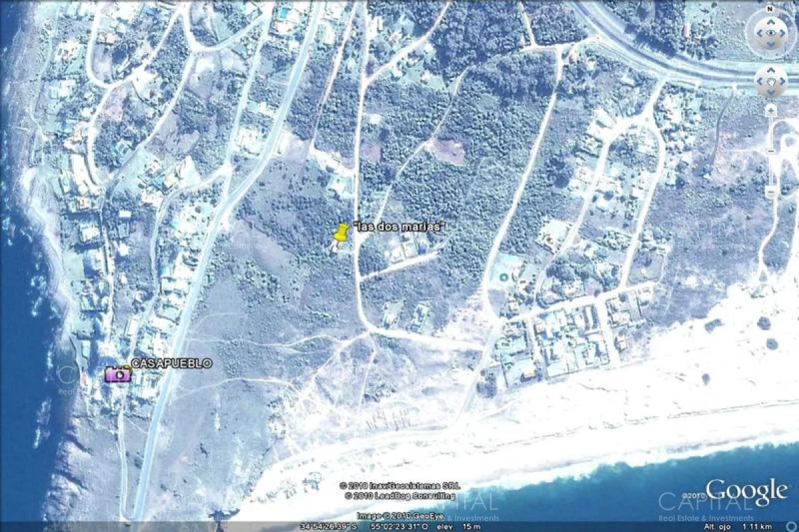The width and height of the screenshot is (799, 532).
Task: Pan map left with move joystick arrow
Action: [x=760, y=81]
